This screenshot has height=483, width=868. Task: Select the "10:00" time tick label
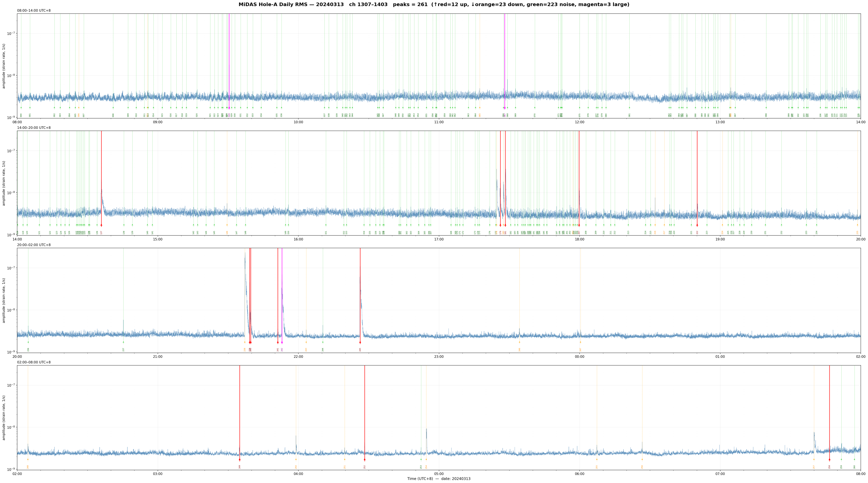(x=298, y=122)
